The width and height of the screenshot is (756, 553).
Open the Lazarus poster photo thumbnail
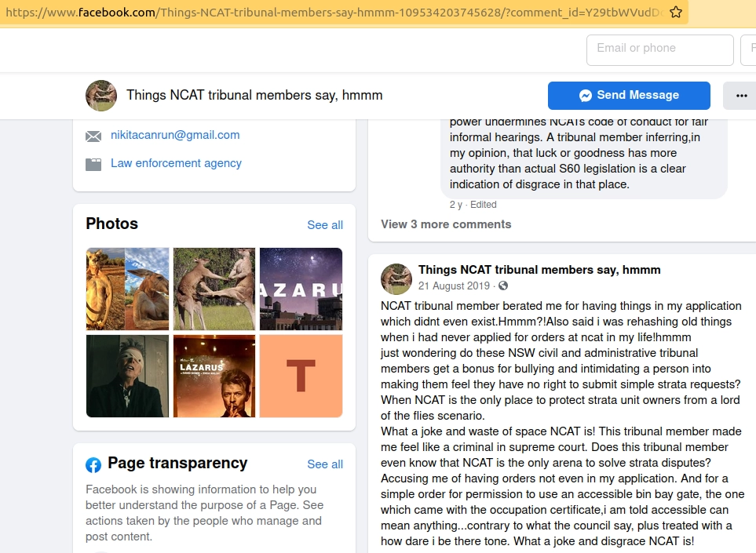pyautogui.click(x=214, y=377)
